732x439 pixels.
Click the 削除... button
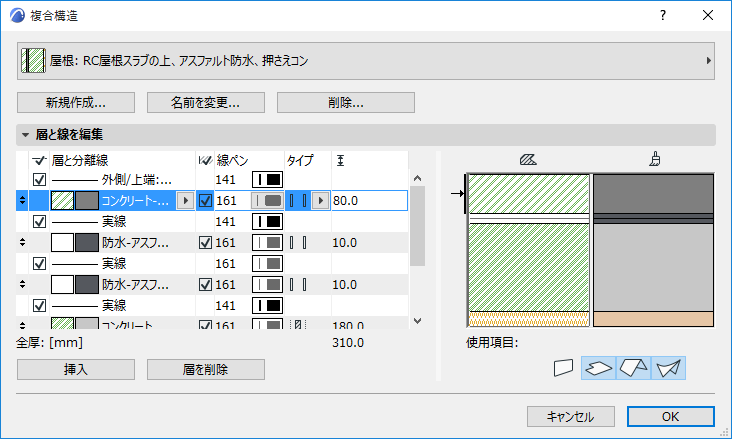(345, 102)
